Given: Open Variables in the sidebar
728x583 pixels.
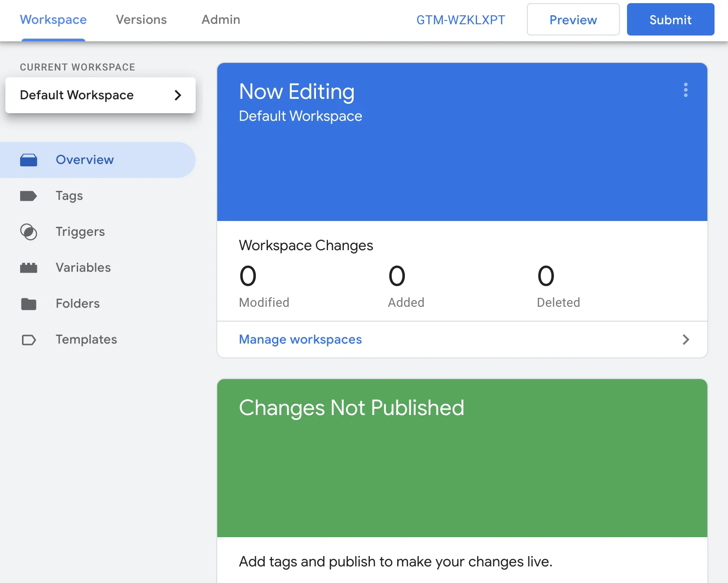Looking at the screenshot, I should coord(98,268).
